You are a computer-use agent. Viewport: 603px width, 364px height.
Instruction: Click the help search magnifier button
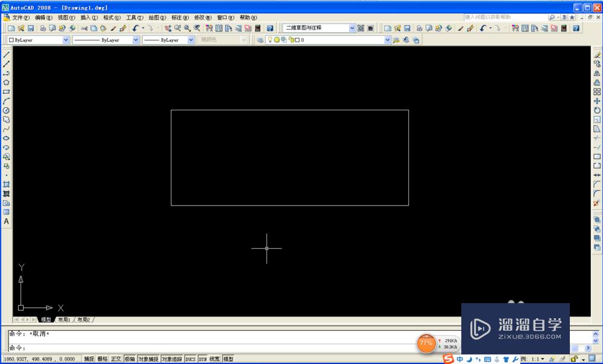click(552, 17)
